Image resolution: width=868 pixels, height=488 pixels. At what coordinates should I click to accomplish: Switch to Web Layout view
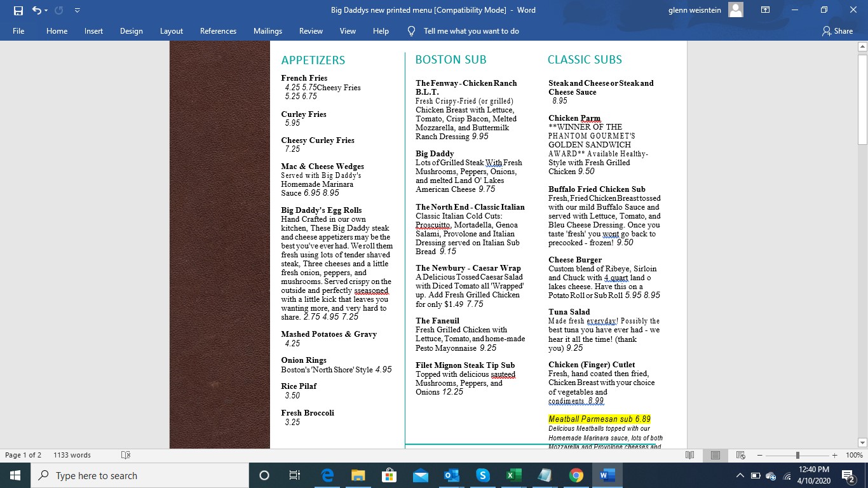click(740, 455)
